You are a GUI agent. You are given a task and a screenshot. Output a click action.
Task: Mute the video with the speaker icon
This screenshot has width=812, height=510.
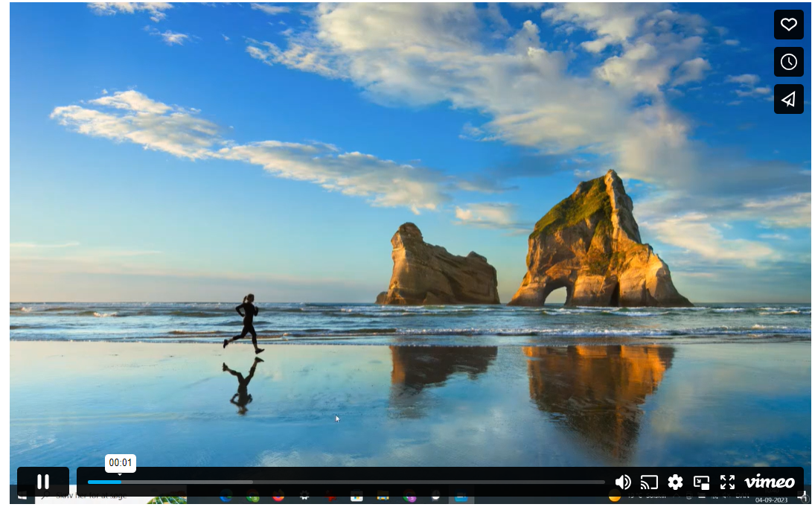pyautogui.click(x=623, y=482)
